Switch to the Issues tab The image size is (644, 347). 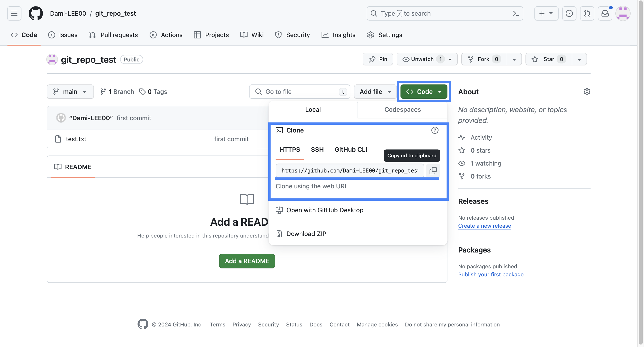coord(63,35)
